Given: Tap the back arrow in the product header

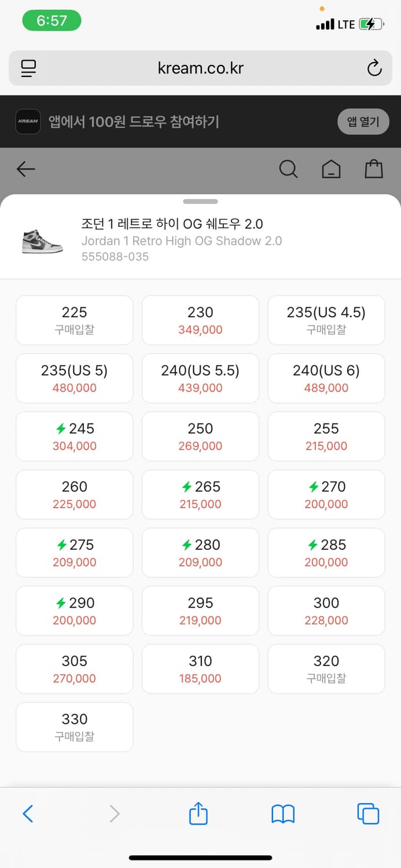Looking at the screenshot, I should (x=25, y=169).
